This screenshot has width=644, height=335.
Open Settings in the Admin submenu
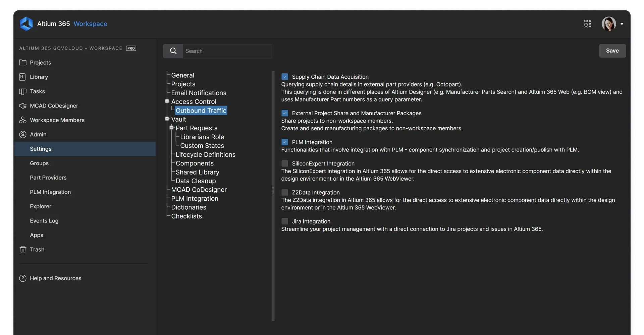tap(85, 149)
